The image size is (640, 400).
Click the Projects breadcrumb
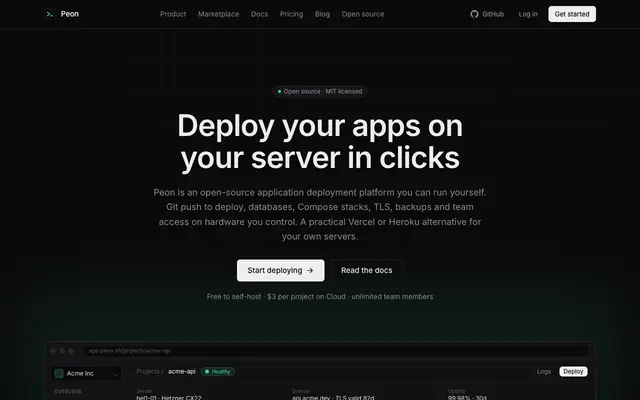pos(148,371)
